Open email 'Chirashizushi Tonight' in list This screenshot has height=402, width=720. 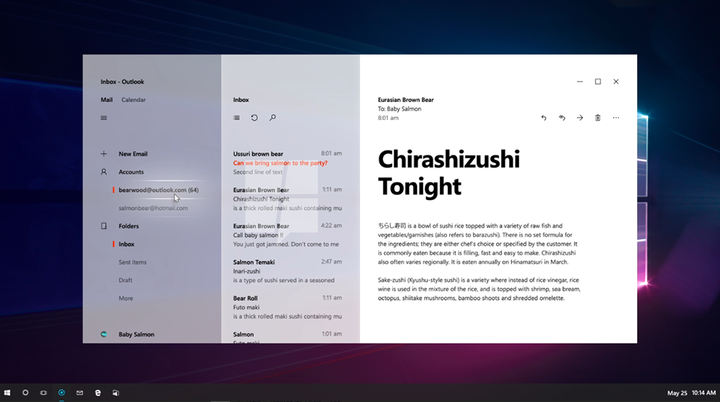287,199
